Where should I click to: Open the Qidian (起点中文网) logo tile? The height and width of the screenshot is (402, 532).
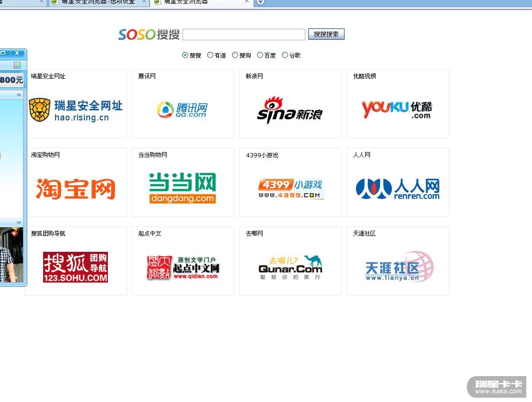(x=183, y=267)
